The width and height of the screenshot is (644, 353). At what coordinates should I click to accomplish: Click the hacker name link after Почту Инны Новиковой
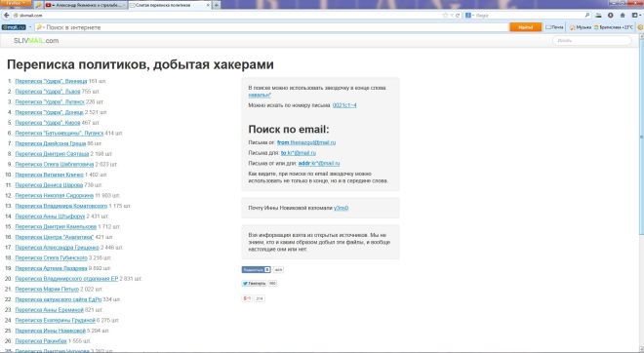341,208
